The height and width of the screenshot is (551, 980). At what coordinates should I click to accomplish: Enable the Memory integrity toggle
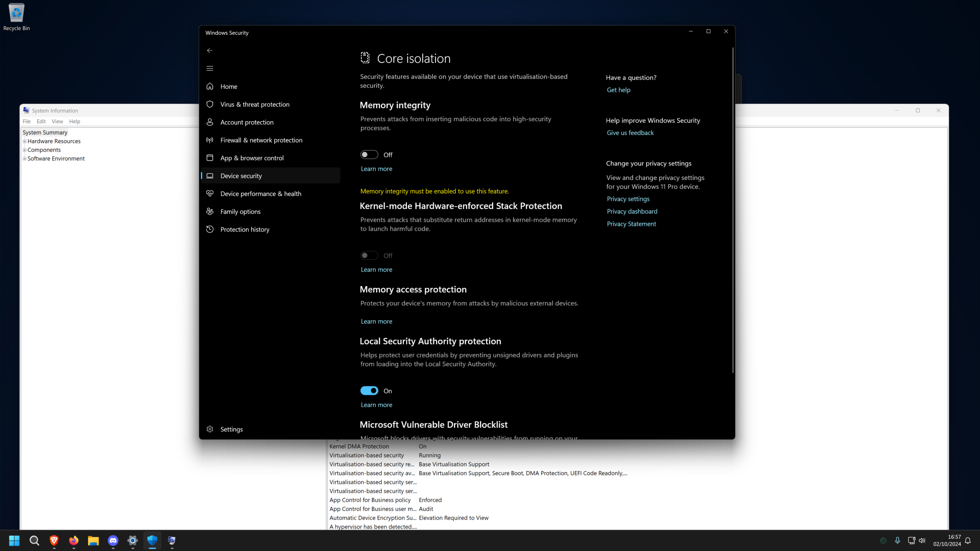tap(369, 154)
